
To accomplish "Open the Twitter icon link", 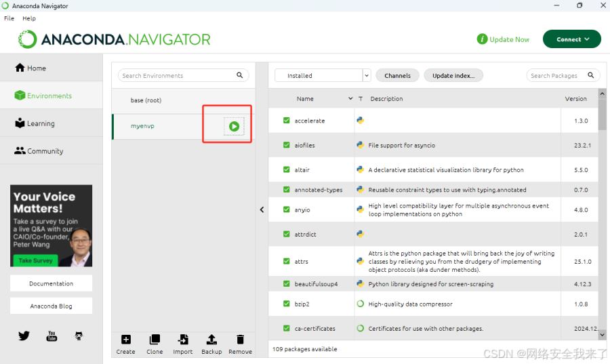I will [24, 336].
